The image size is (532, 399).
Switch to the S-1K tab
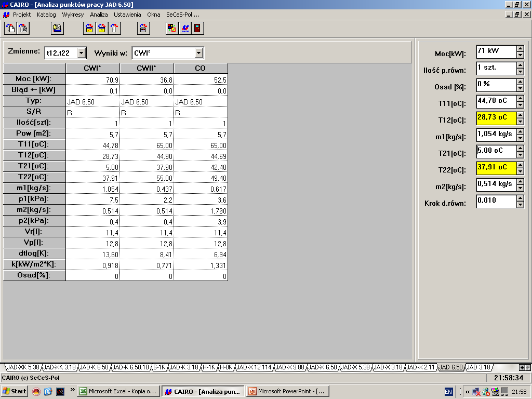click(159, 367)
